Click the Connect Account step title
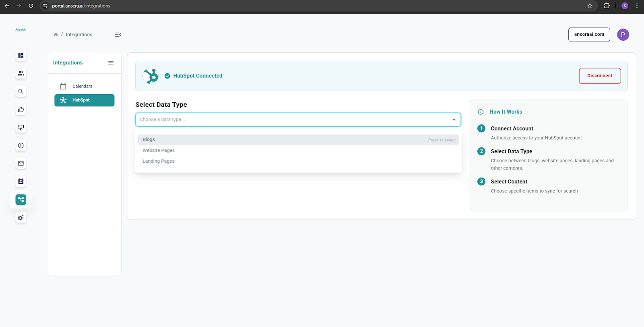Viewport: 644px width, 327px height. [x=512, y=128]
